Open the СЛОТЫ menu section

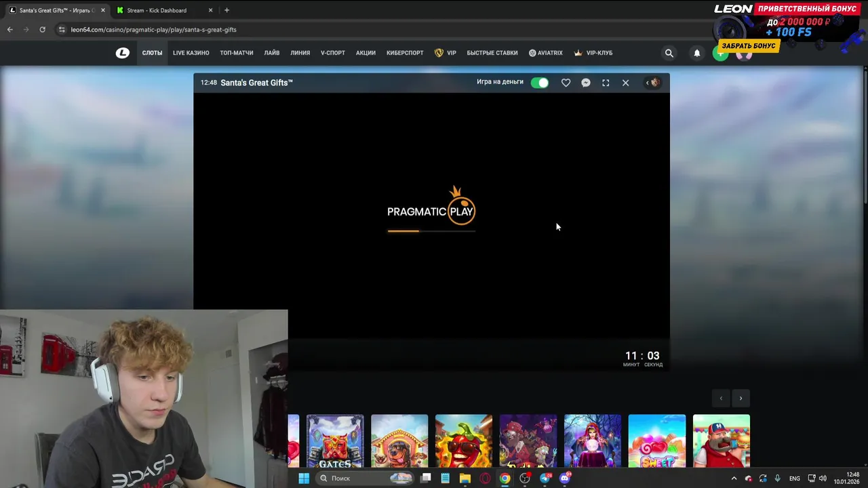tap(152, 53)
